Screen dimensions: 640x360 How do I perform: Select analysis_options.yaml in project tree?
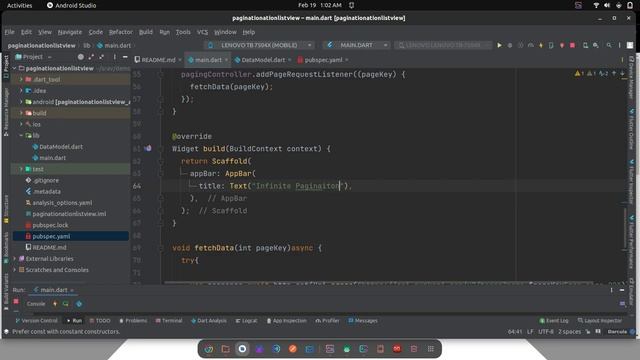tap(62, 203)
